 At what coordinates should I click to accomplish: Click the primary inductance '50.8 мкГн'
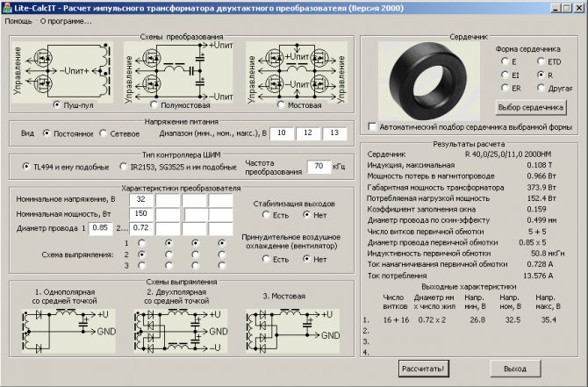click(x=548, y=253)
